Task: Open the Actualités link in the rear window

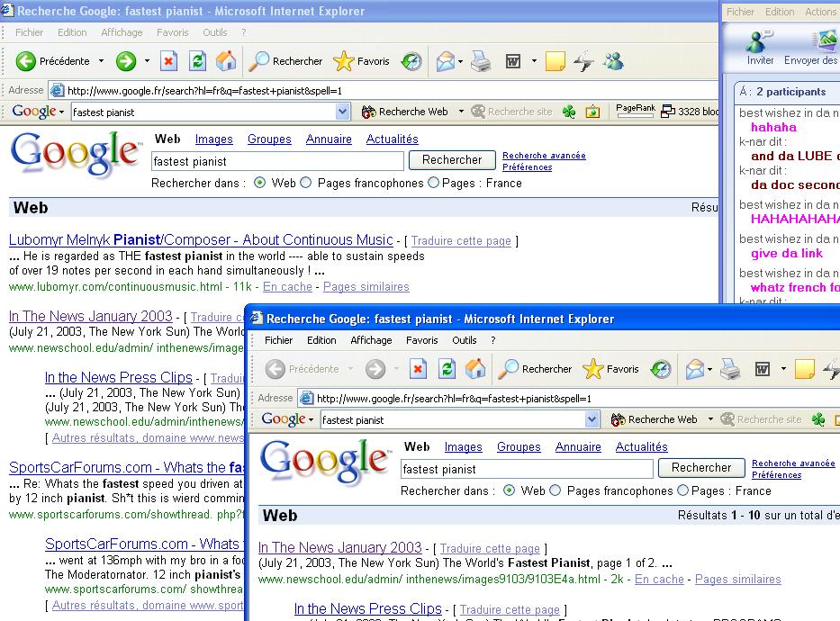Action: pos(393,139)
